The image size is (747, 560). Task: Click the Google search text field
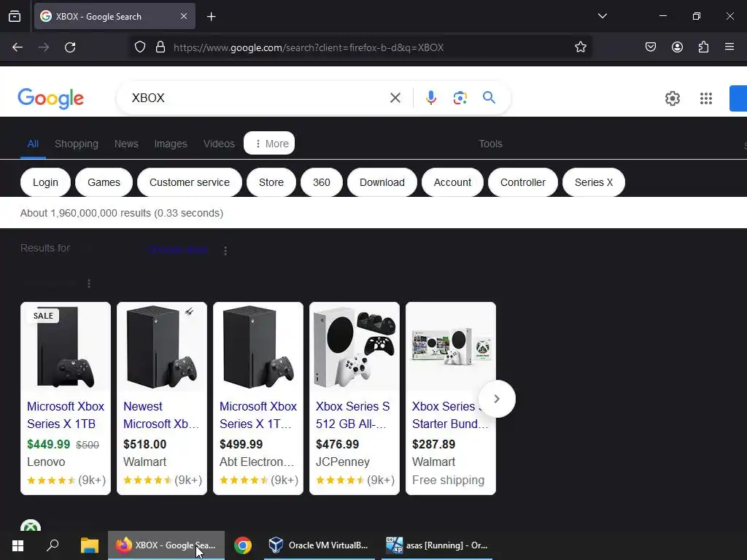coord(258,98)
